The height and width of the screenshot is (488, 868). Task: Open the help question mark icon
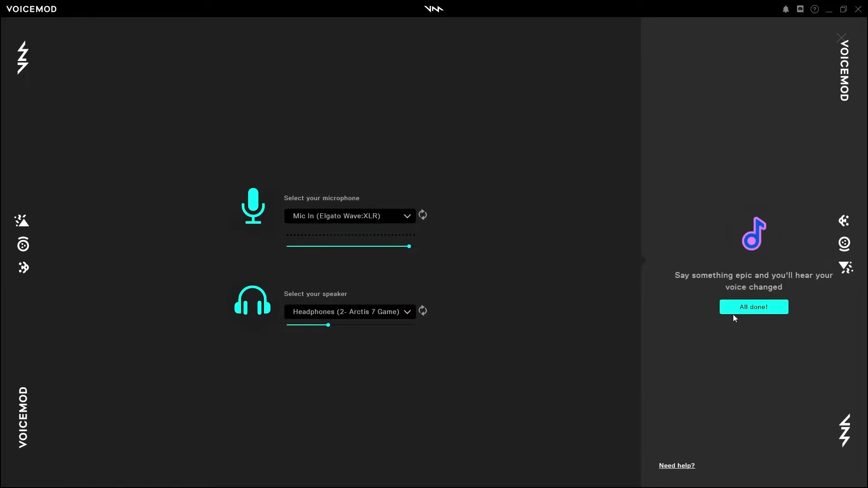click(x=815, y=9)
